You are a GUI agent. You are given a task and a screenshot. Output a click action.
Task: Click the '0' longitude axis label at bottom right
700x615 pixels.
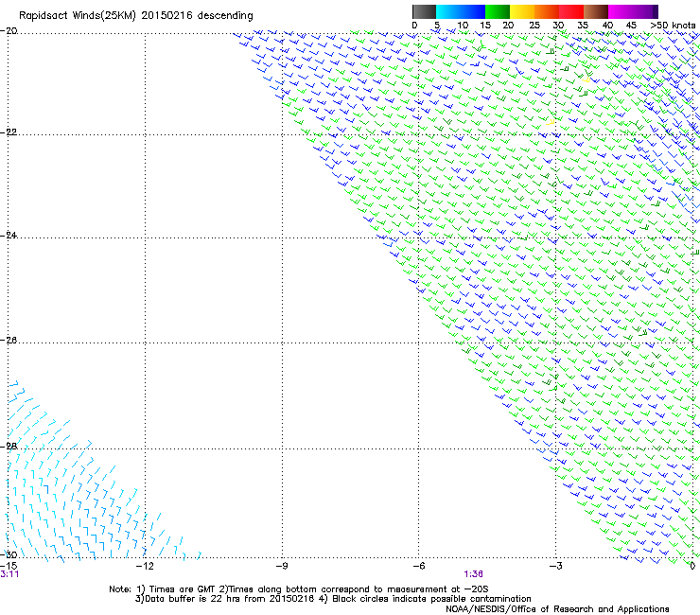(x=692, y=566)
